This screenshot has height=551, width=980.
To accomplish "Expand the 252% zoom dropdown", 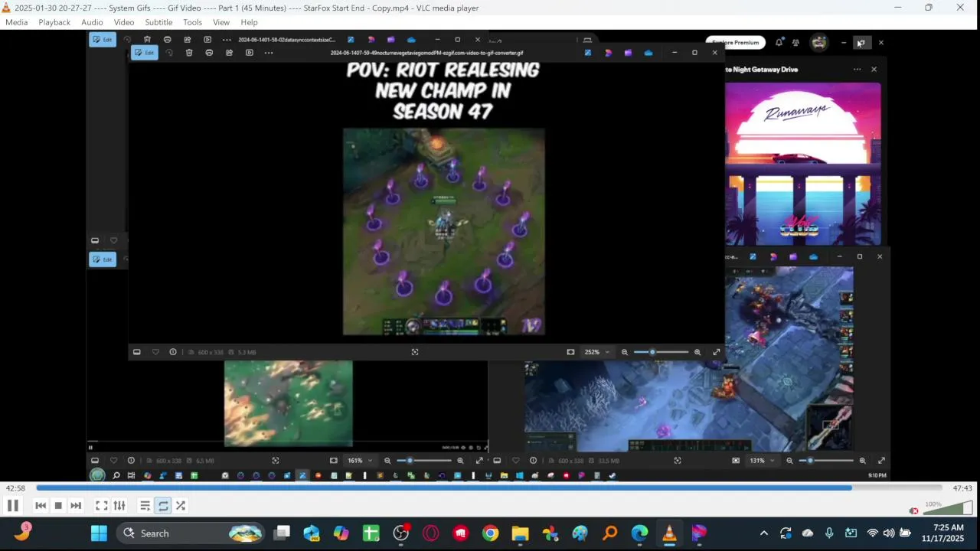I will [596, 352].
